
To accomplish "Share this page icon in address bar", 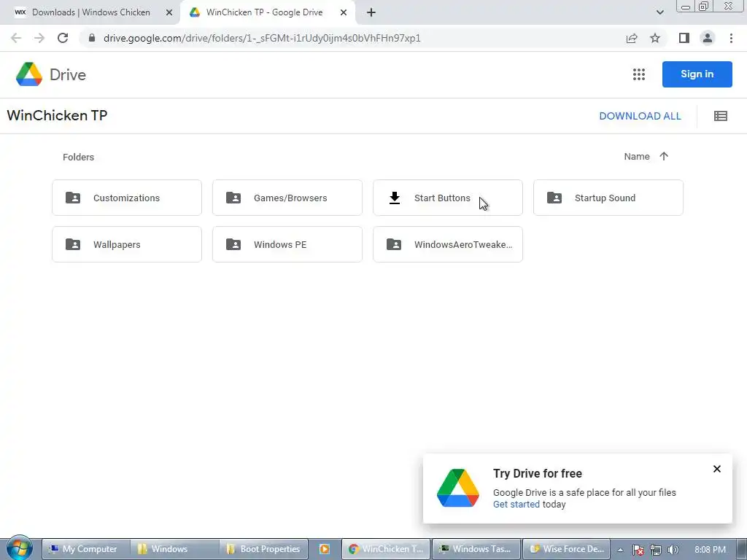I will (632, 38).
